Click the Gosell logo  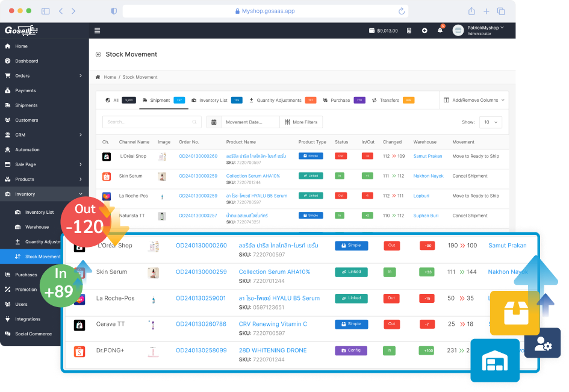pos(21,31)
